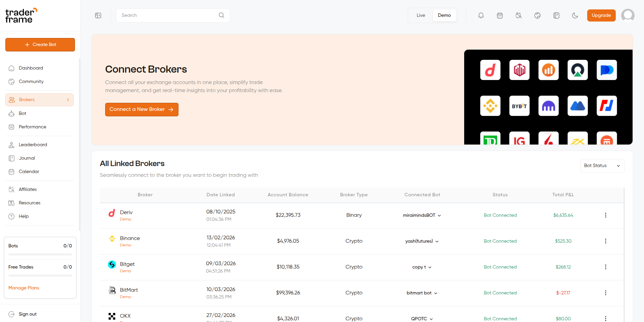Click the Upgrade button

(x=601, y=15)
